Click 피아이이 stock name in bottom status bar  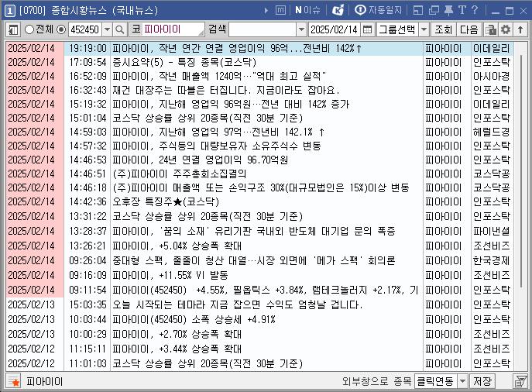pos(44,381)
